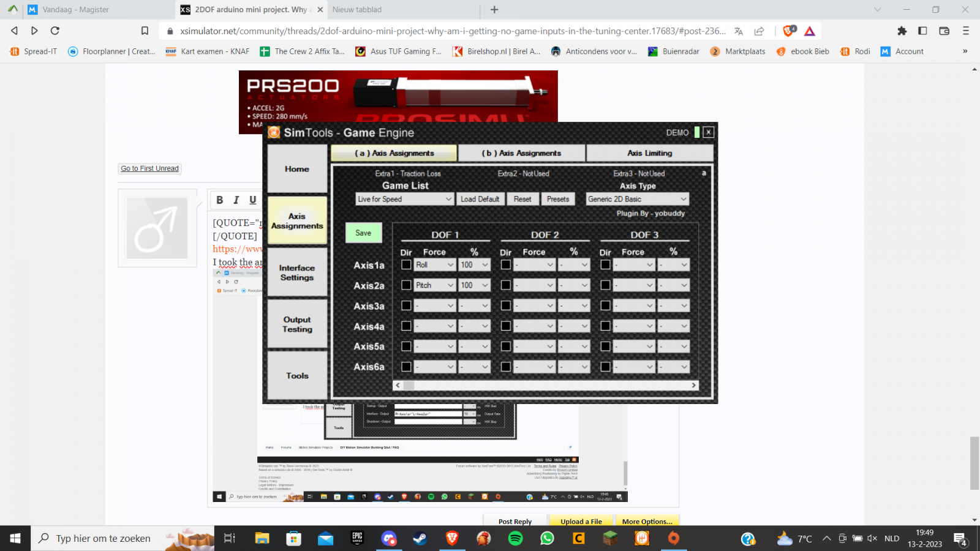Click the green Save button
The image size is (980, 551).
(x=363, y=233)
